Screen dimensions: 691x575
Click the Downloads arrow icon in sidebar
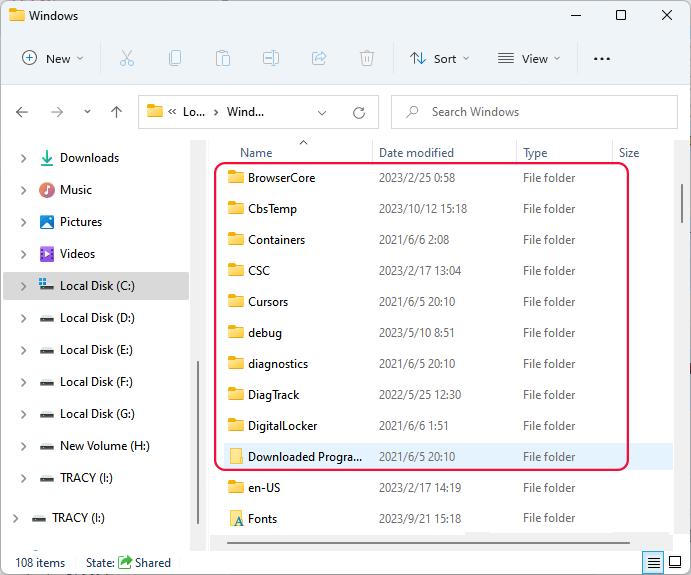click(x=47, y=158)
